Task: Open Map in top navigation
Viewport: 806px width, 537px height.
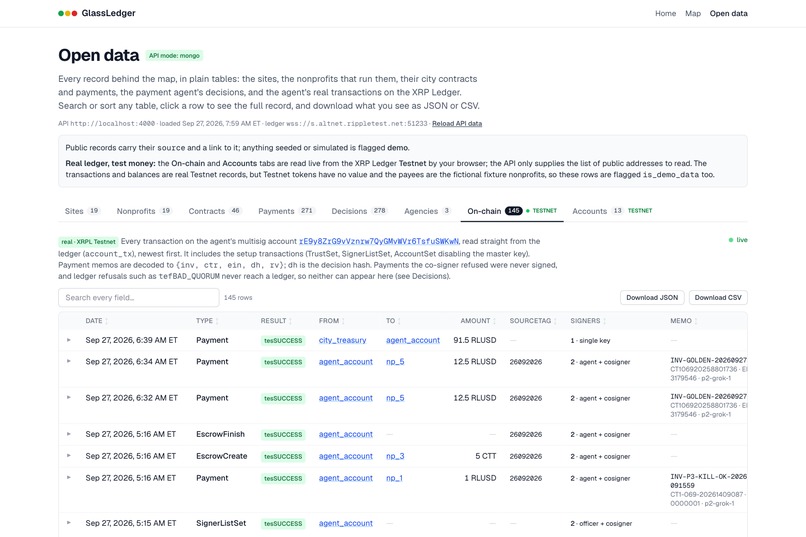Action: (693, 13)
